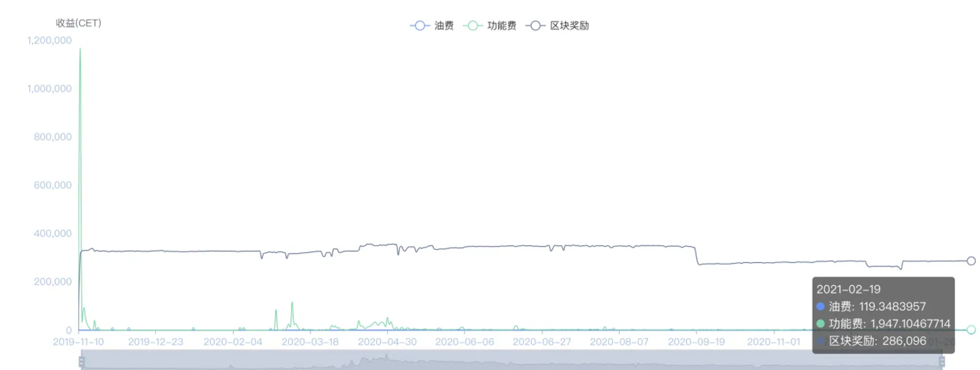
Task: Click the middle of the data zoom bar
Action: coord(511,360)
